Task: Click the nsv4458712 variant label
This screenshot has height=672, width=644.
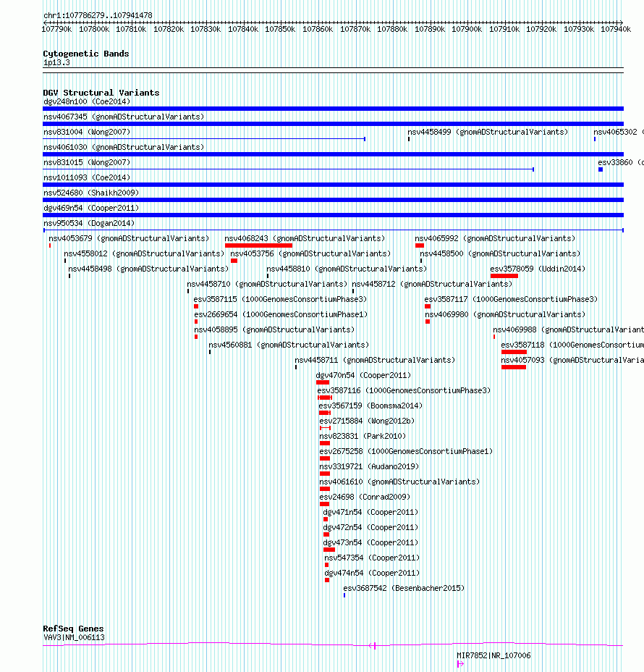Action: coord(432,284)
